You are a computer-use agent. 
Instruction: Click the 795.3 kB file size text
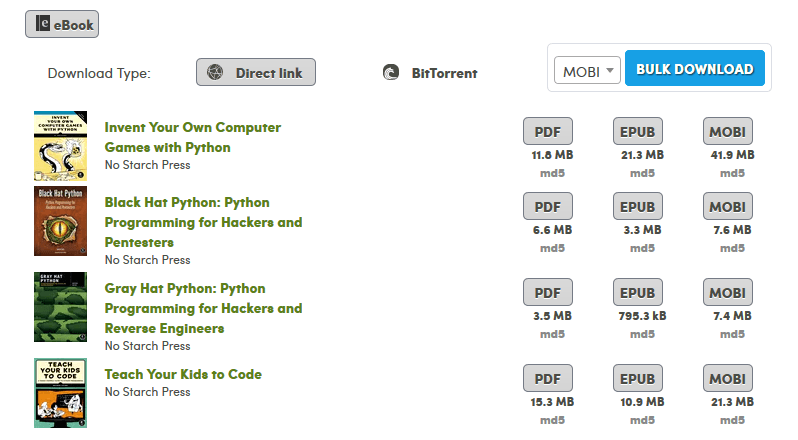click(x=642, y=316)
